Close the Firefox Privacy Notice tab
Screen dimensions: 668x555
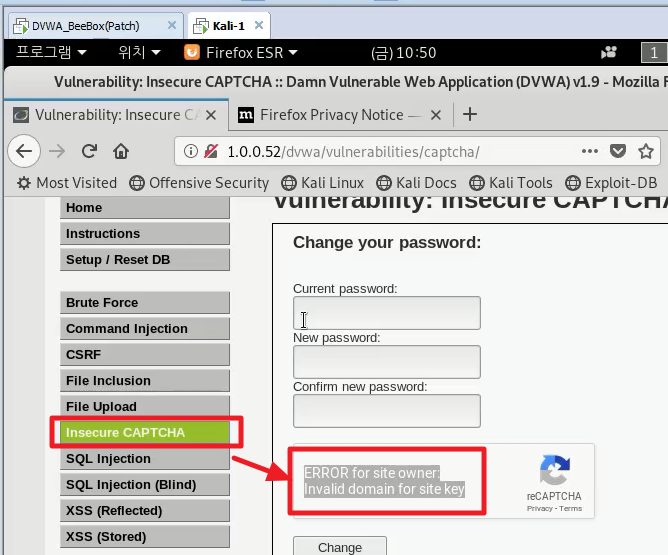click(435, 115)
